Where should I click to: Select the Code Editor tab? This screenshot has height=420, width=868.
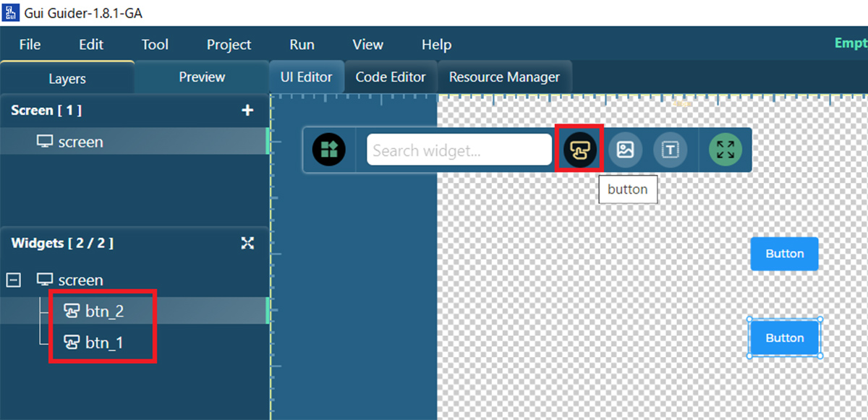(391, 77)
